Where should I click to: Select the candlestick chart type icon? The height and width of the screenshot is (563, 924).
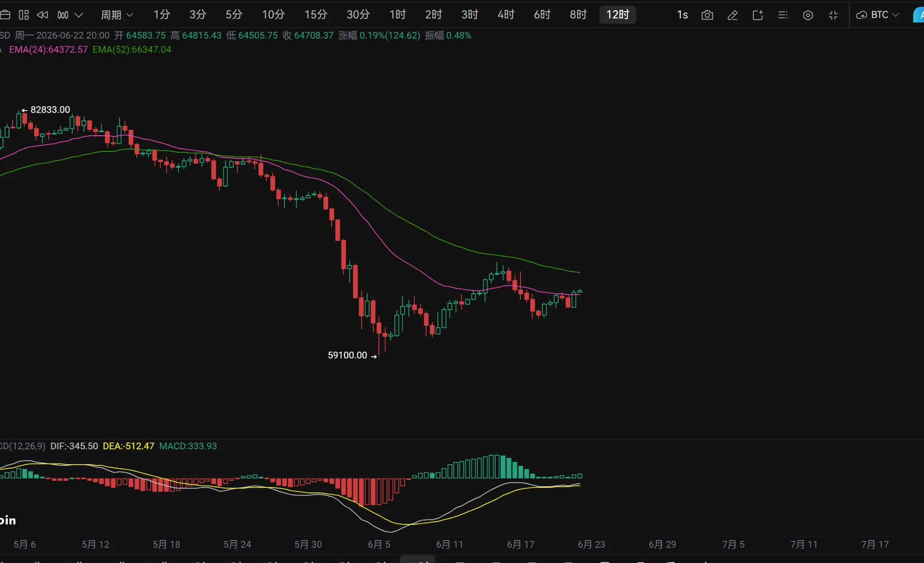(x=63, y=15)
